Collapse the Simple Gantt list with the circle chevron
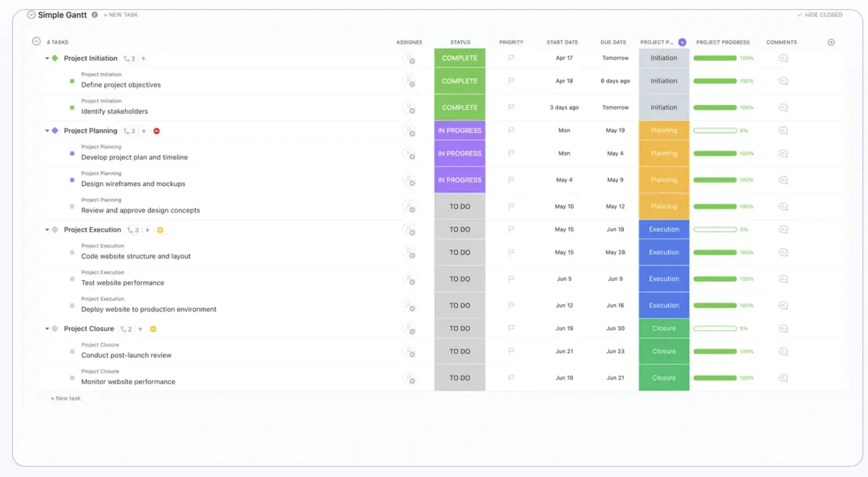This screenshot has height=477, width=868. [31, 15]
